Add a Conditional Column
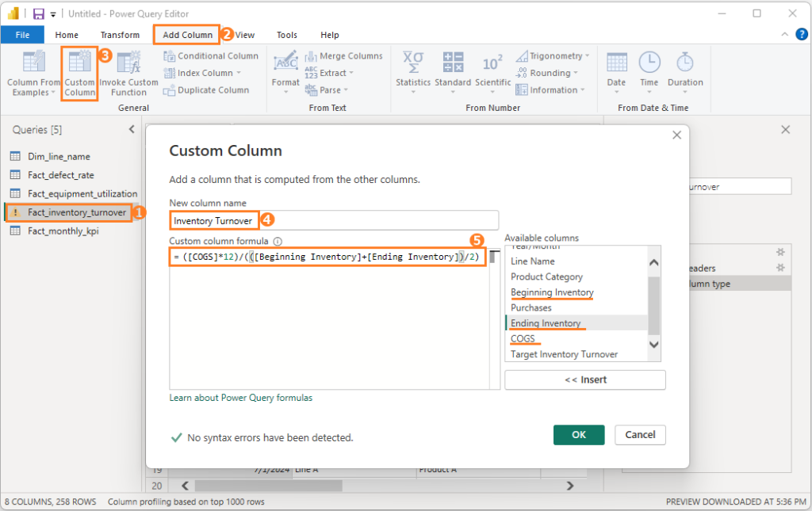812x511 pixels. [x=211, y=56]
